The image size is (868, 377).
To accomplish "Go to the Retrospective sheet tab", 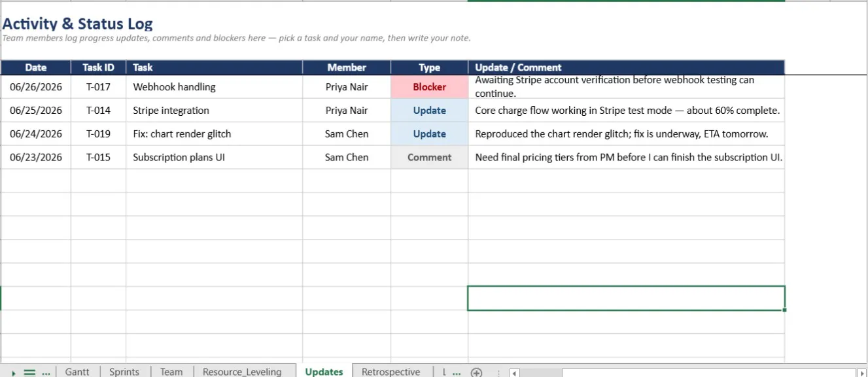I will click(x=391, y=372).
